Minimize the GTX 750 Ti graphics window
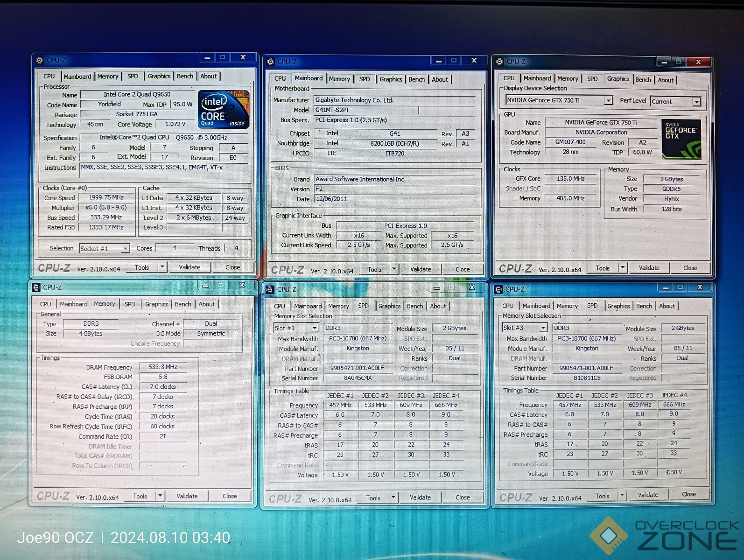 point(663,62)
